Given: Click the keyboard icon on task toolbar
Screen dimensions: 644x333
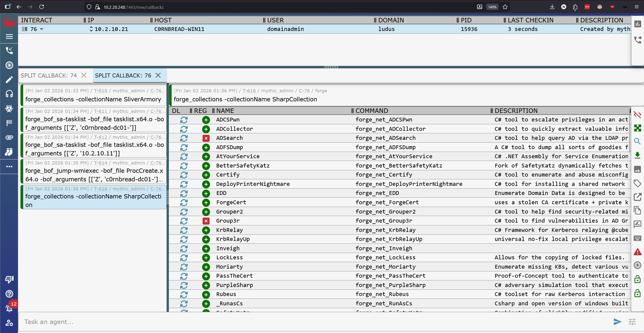Looking at the screenshot, I should click(638, 238).
